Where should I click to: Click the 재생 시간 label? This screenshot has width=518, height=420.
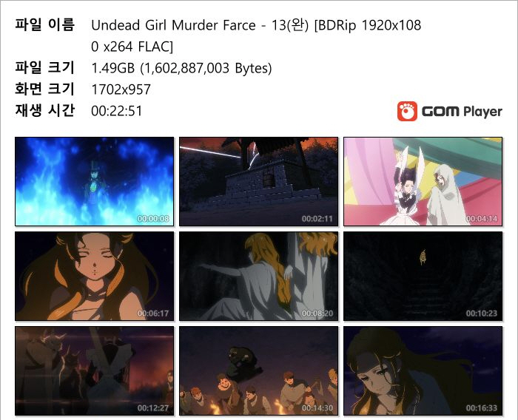coord(44,110)
